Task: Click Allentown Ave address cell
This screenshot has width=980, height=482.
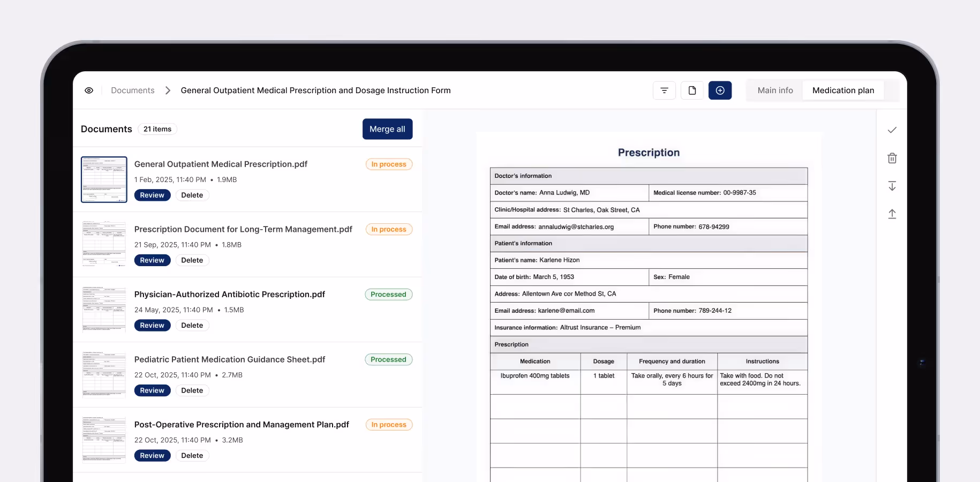Action: [x=649, y=294]
